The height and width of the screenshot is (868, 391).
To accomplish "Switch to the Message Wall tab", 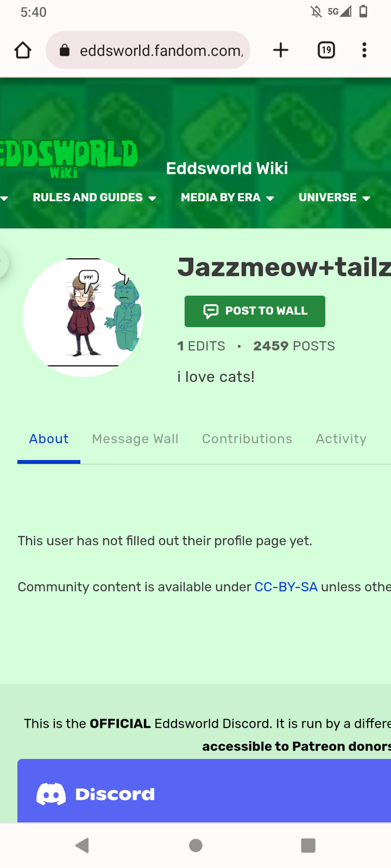I will (x=135, y=439).
